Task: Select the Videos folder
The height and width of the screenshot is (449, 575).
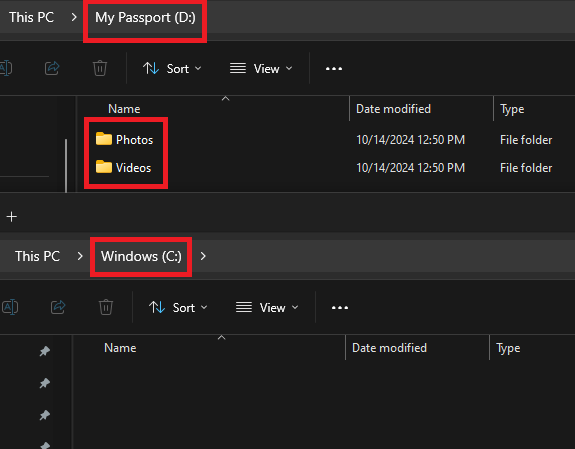Action: point(123,168)
